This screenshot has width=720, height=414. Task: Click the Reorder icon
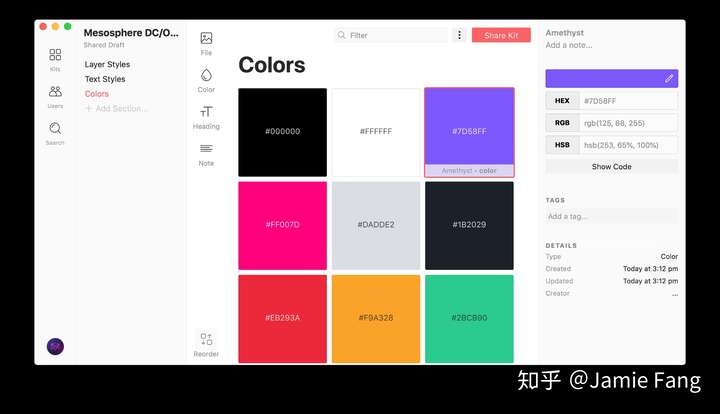point(206,339)
